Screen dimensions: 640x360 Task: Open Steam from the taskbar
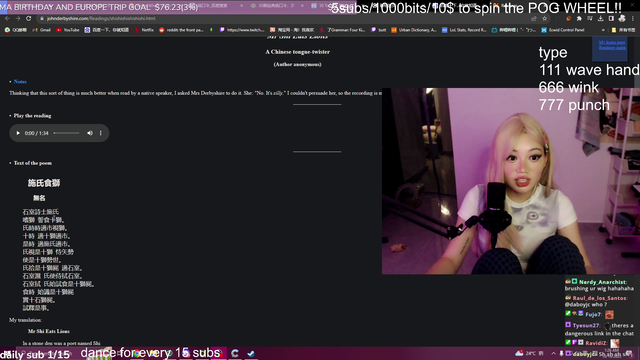(251, 353)
